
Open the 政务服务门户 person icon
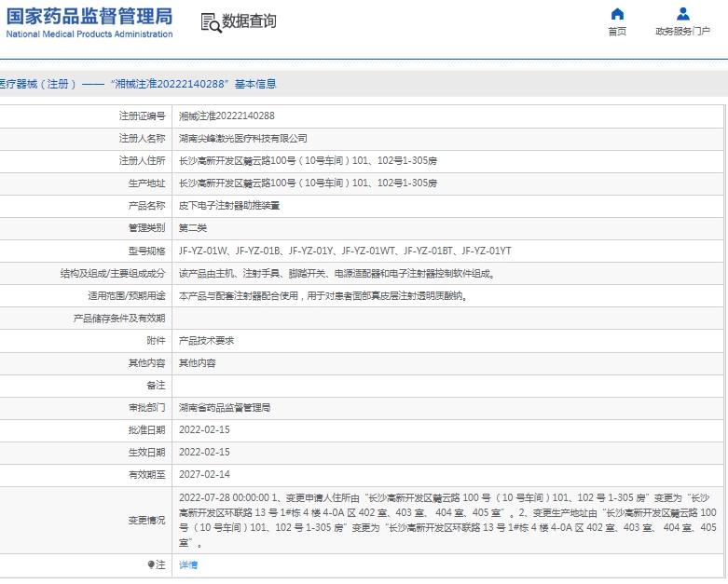click(682, 14)
